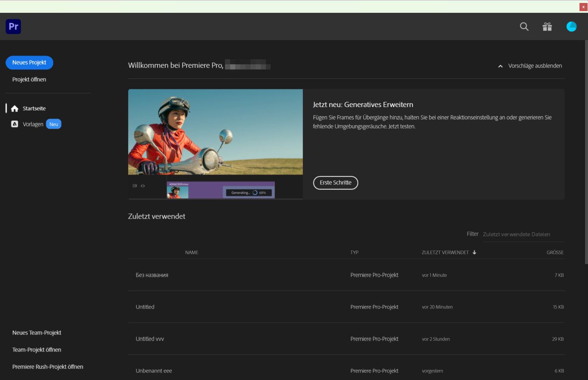Collapse suggestions with Vorschläge ausblenden chevron

(x=500, y=66)
